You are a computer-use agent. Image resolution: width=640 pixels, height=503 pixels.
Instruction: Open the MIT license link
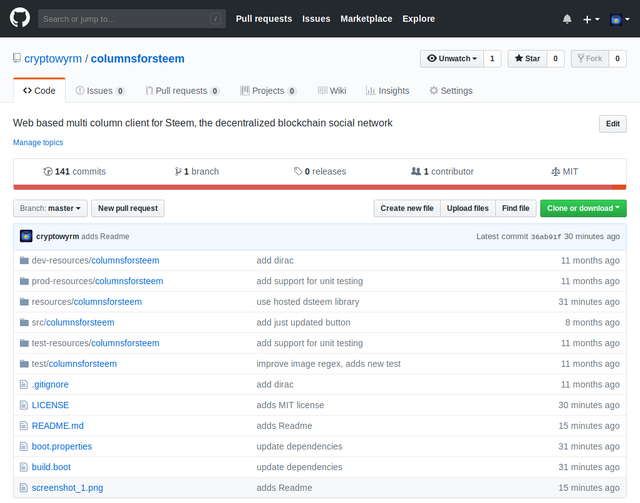tap(564, 171)
